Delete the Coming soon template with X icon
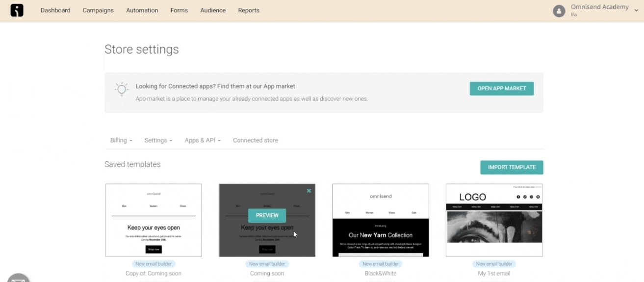Screen dimensions: 644x282 [309, 191]
